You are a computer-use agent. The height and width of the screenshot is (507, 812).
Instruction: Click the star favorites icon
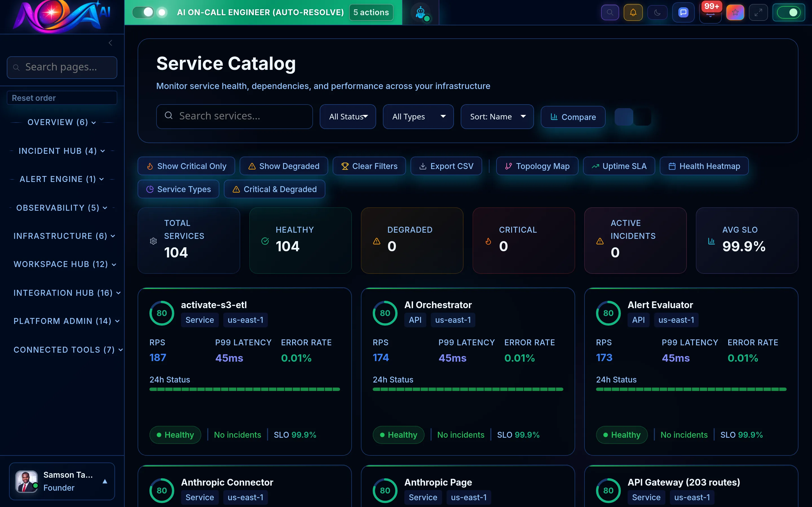[x=735, y=12]
